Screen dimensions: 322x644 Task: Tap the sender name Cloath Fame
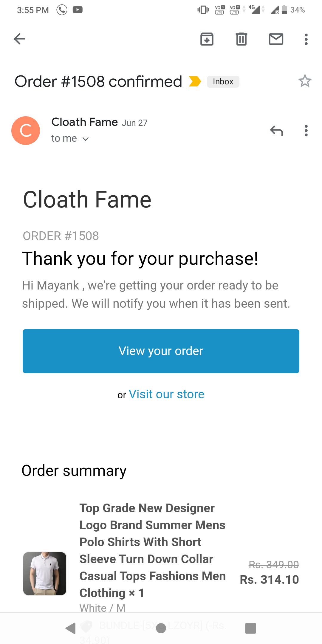click(85, 122)
